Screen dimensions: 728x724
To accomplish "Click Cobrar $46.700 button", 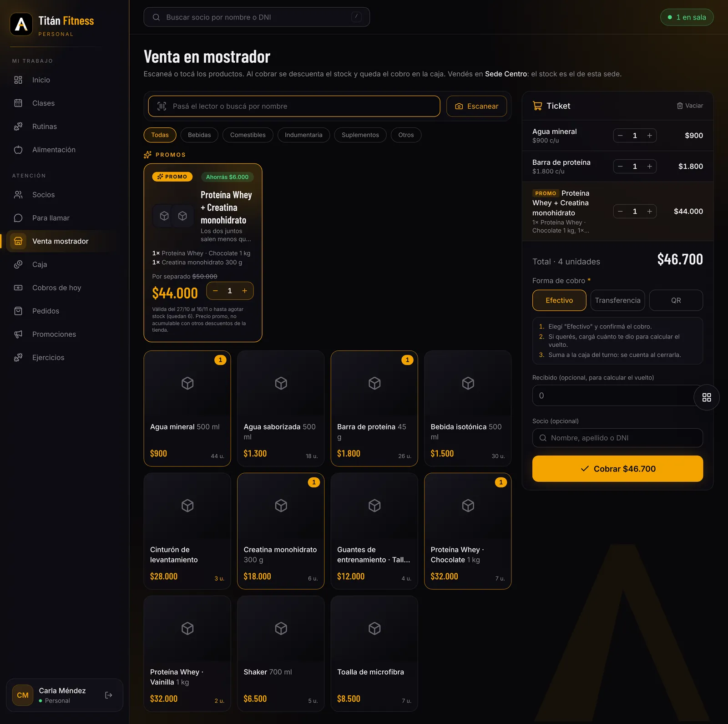I will [617, 469].
